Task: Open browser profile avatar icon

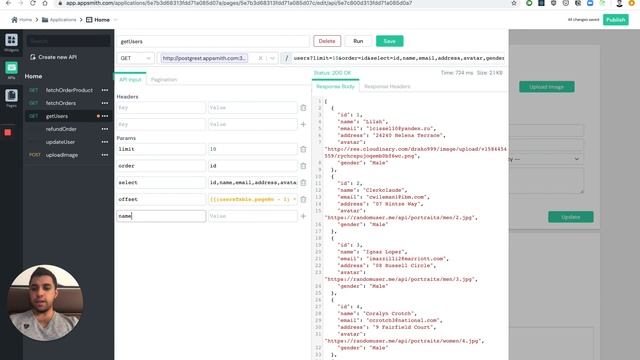Action: (619, 3)
